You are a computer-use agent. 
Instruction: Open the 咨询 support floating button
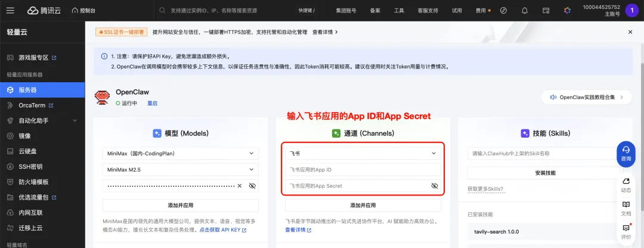pos(626,154)
